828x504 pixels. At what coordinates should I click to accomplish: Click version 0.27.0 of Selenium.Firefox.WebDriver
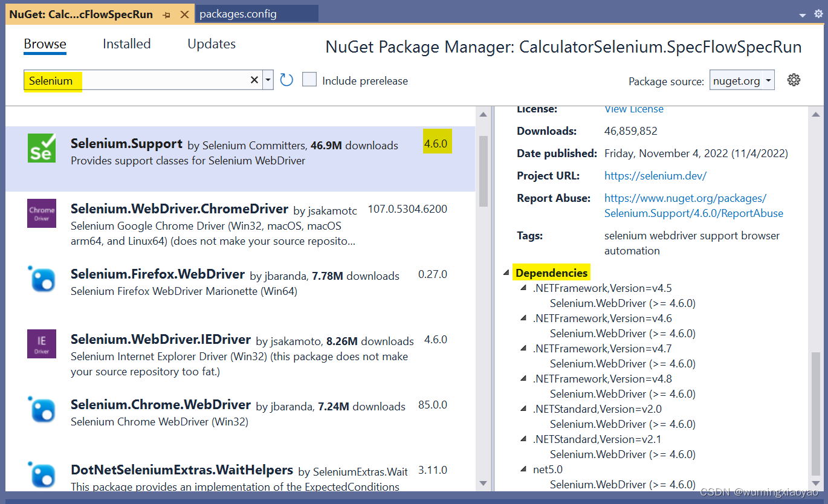click(433, 274)
